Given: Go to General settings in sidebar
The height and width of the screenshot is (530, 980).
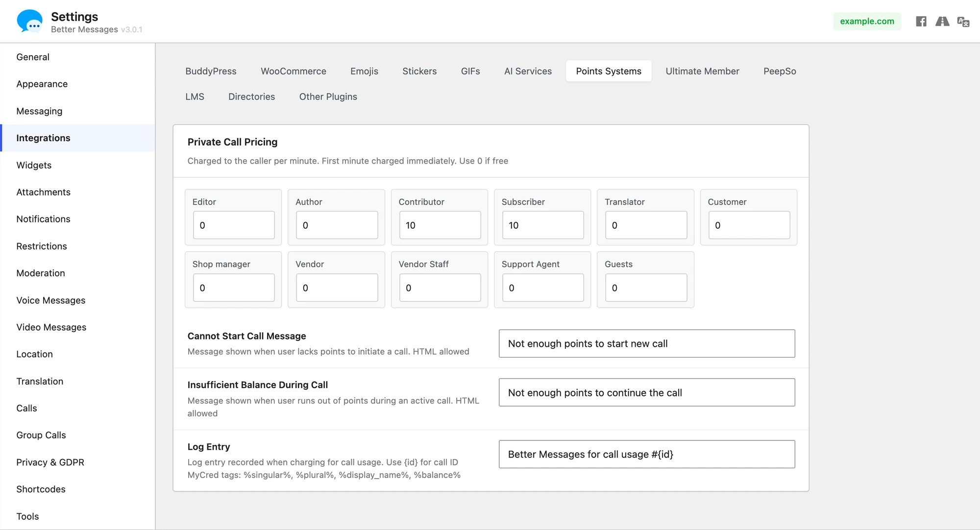Looking at the screenshot, I should [77, 57].
